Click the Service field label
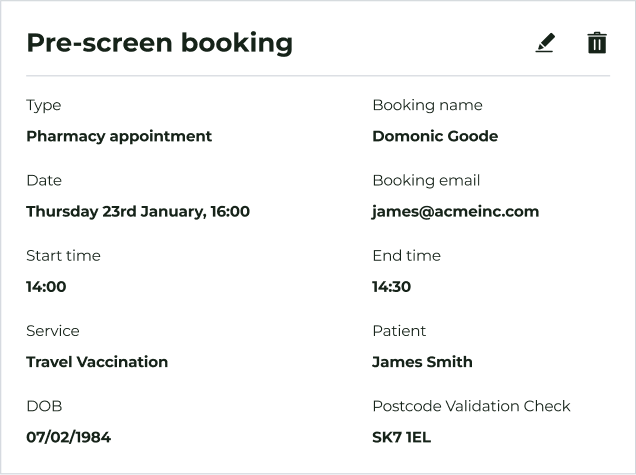Viewport: 636px width, 475px height. point(53,331)
